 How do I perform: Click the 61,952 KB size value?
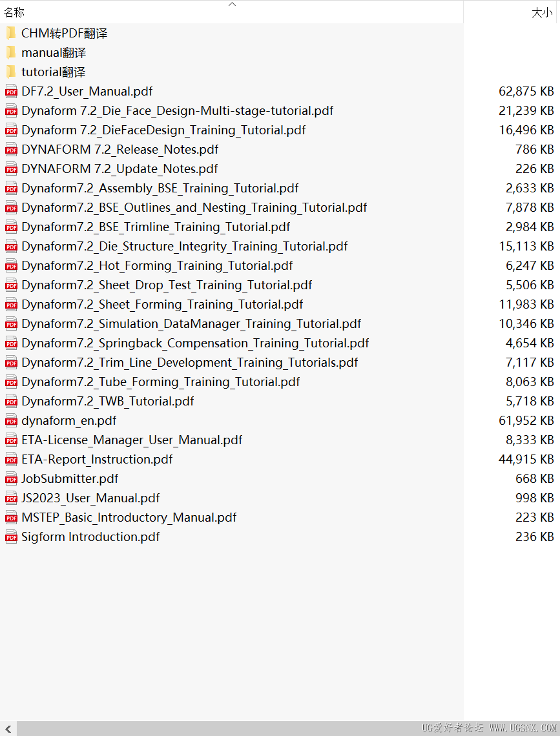tap(526, 420)
